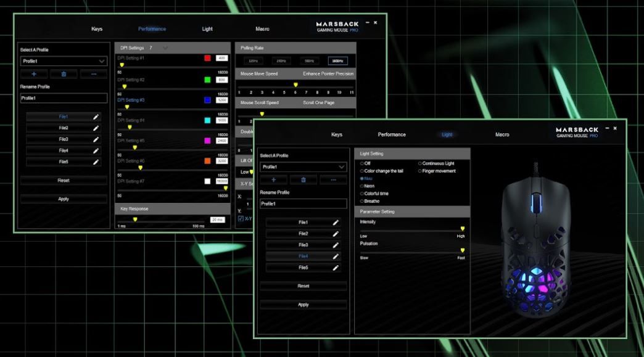Click the delete profile trash icon in Light window

[x=303, y=180]
